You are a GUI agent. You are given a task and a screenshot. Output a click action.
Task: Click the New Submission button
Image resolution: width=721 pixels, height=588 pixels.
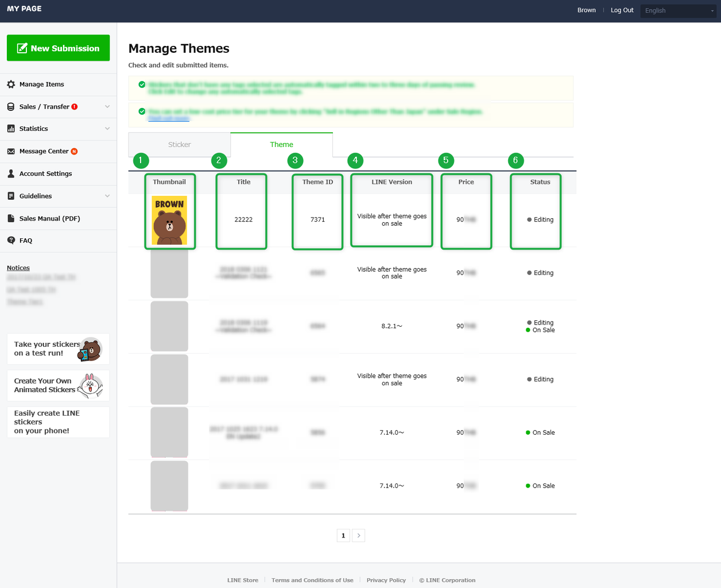pos(58,48)
